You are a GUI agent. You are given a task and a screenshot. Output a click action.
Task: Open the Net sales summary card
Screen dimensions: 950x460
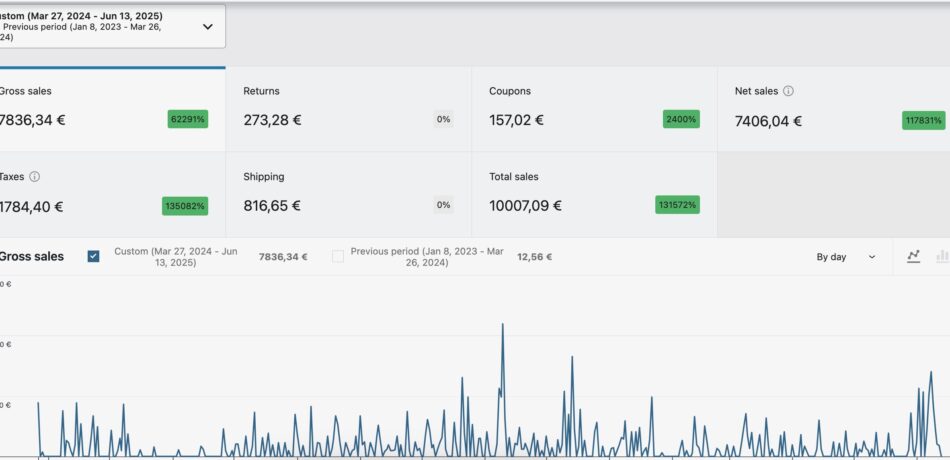pos(833,109)
